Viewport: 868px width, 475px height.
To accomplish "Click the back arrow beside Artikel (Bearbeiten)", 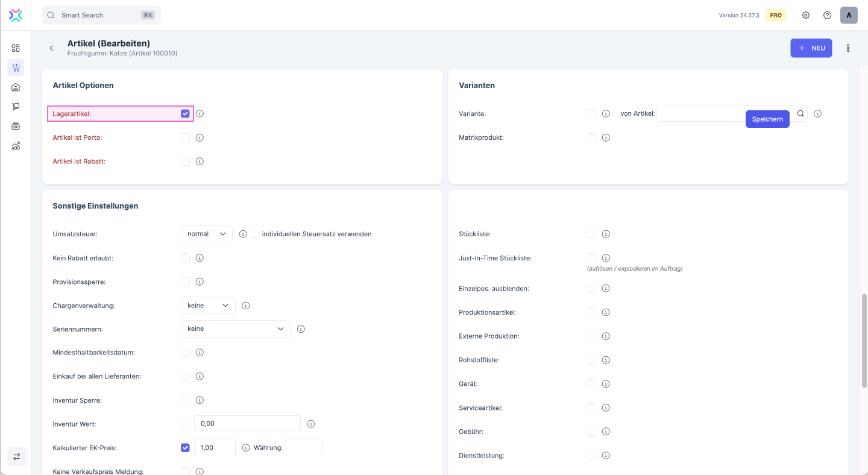I will (x=51, y=48).
